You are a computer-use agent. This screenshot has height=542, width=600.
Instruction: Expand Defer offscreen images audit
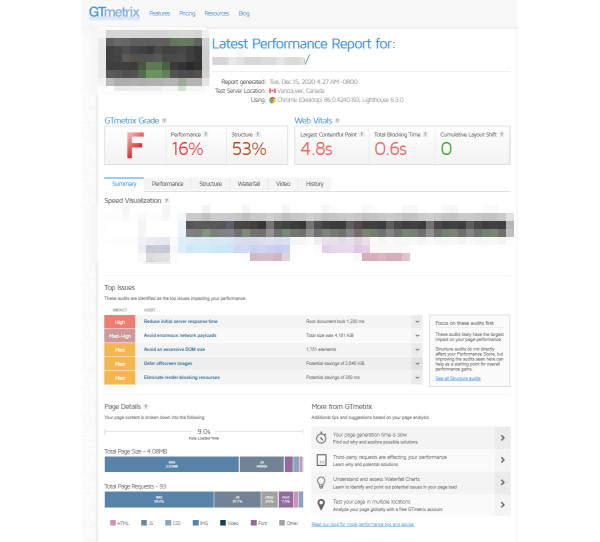(x=417, y=364)
